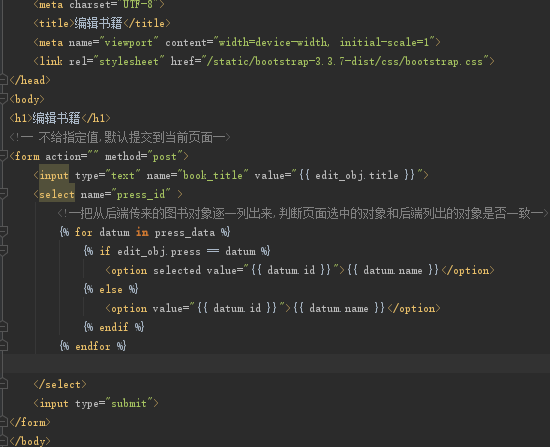Click the fold marker beside {% endfor %}
This screenshot has width=550, height=447.
click(x=3, y=346)
